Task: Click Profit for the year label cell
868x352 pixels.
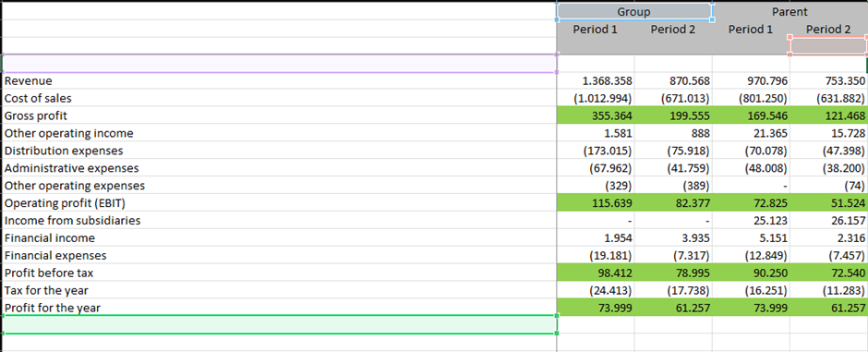Action: (x=279, y=308)
